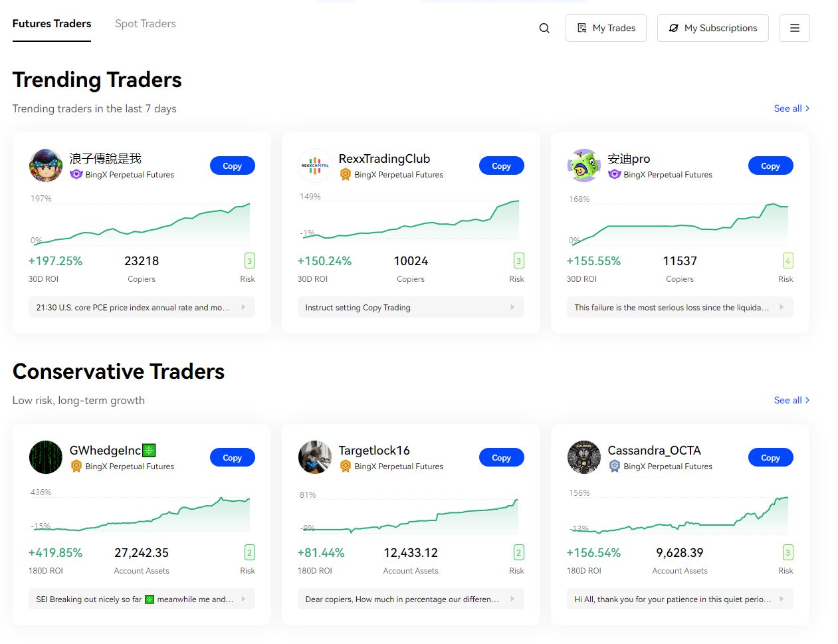Switch to Futures Traders tab
838x644 pixels.
point(52,24)
